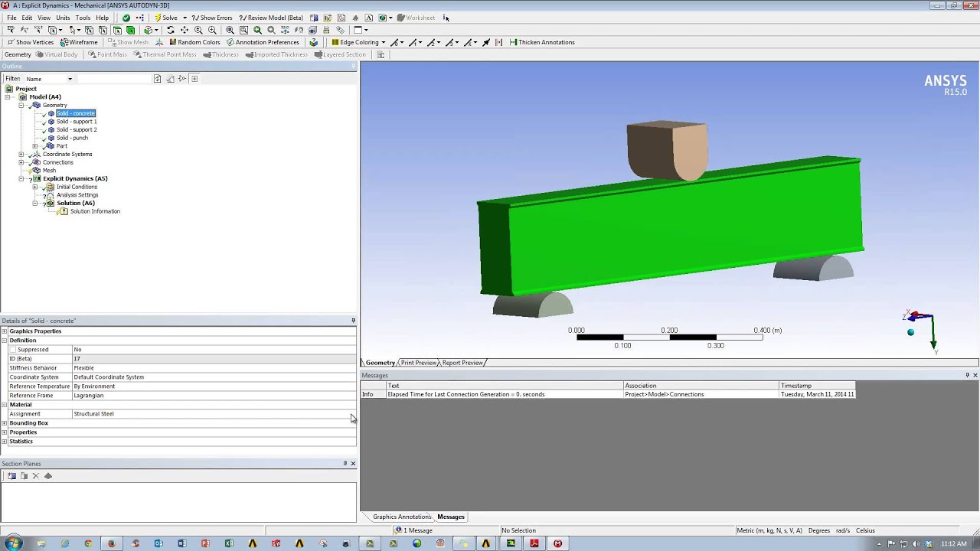Collapse the Geometry tree node
Screen dimensions: 980x551
(21, 106)
